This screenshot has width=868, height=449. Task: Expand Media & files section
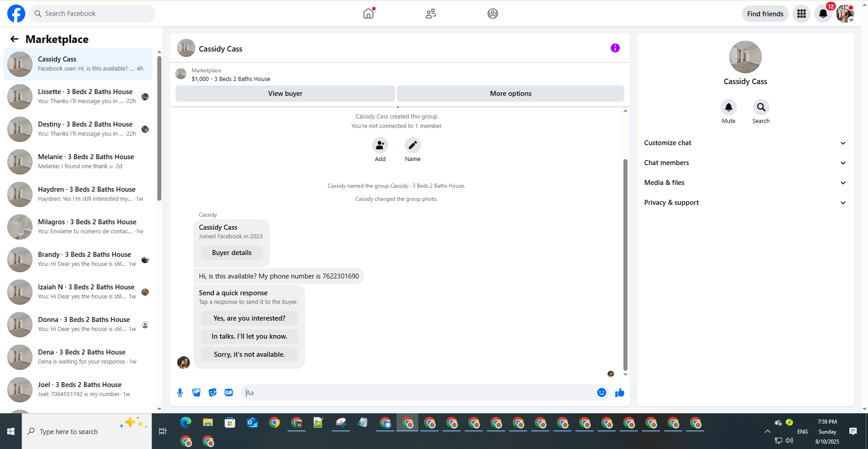click(x=745, y=183)
